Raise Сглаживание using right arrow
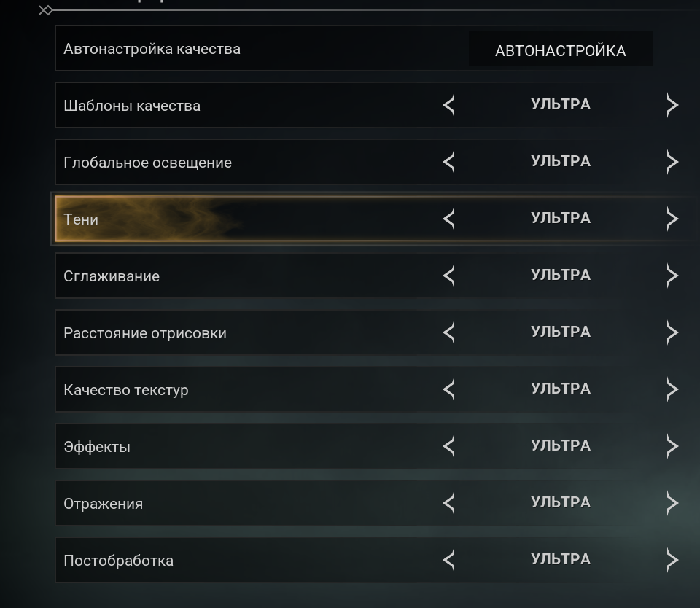Image resolution: width=700 pixels, height=608 pixels. pos(672,276)
